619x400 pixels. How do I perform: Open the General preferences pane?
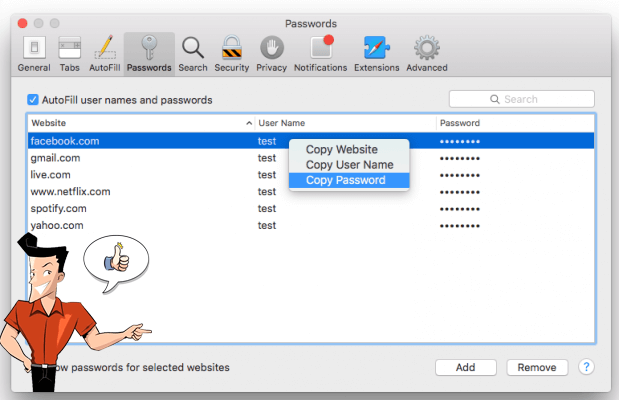(x=34, y=54)
